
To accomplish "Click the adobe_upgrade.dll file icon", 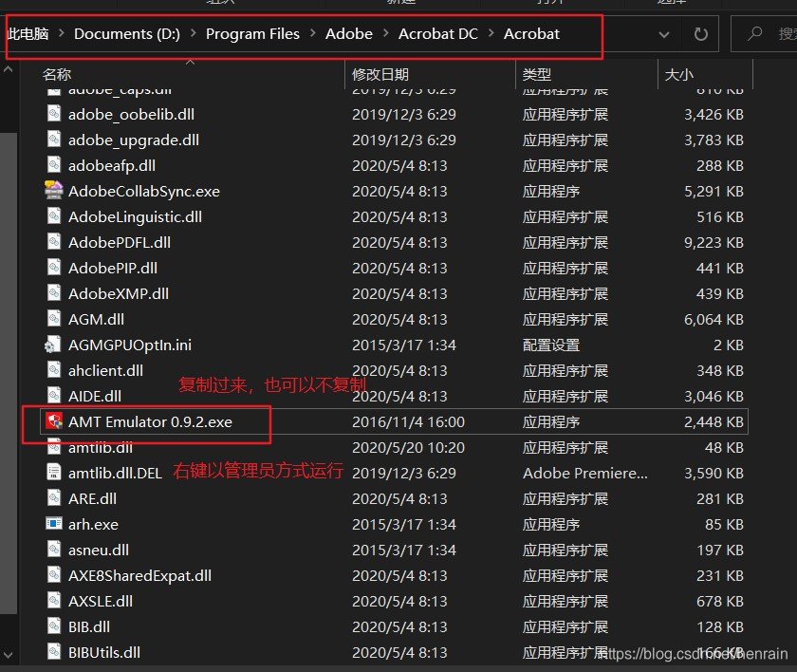I will [54, 139].
